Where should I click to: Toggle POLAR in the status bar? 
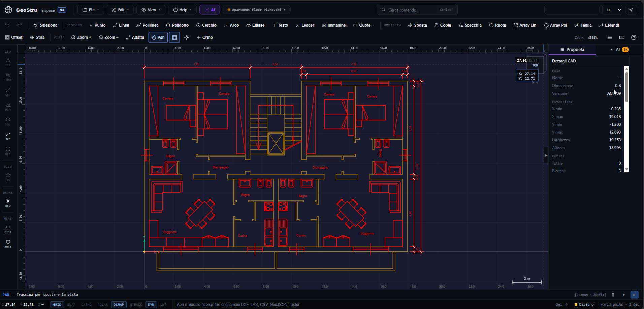[102, 305]
